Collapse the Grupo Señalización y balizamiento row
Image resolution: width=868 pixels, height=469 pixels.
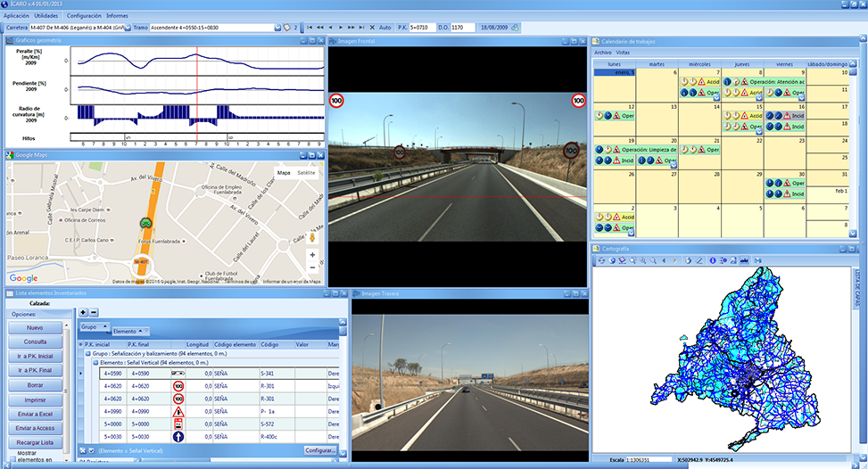(88, 353)
